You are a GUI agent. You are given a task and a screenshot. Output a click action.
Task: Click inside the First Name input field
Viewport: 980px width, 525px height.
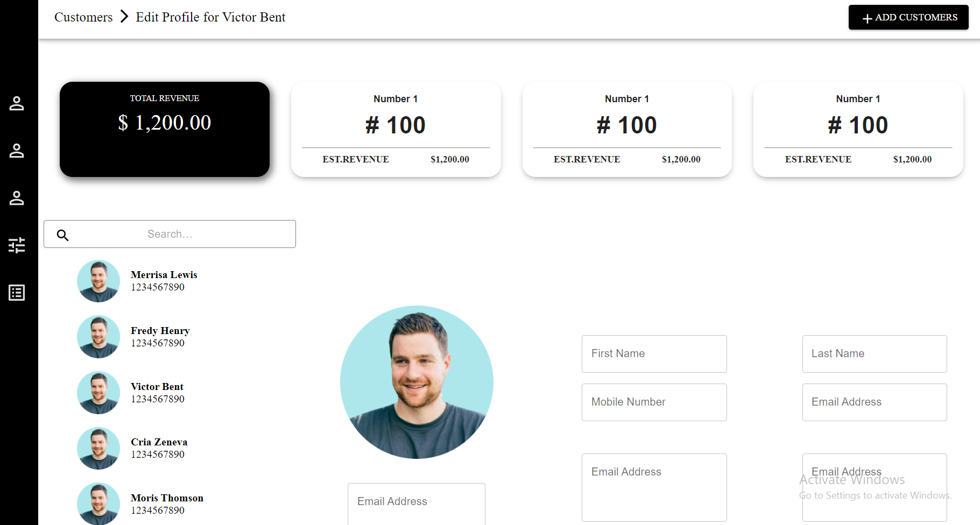tap(653, 353)
